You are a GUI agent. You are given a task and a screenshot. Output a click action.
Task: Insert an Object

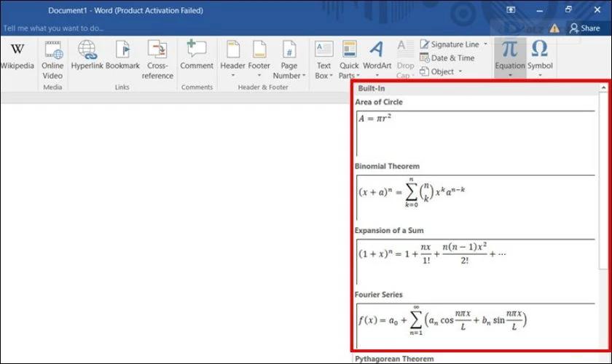(436, 72)
